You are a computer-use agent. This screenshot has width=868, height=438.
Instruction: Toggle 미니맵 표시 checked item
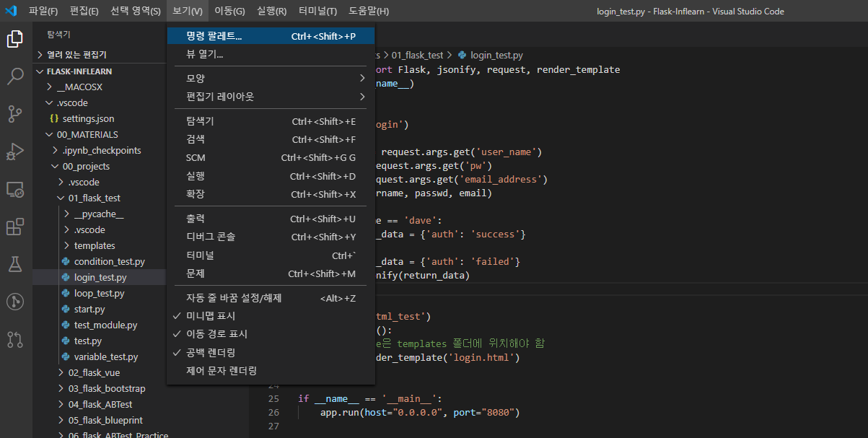271,316
